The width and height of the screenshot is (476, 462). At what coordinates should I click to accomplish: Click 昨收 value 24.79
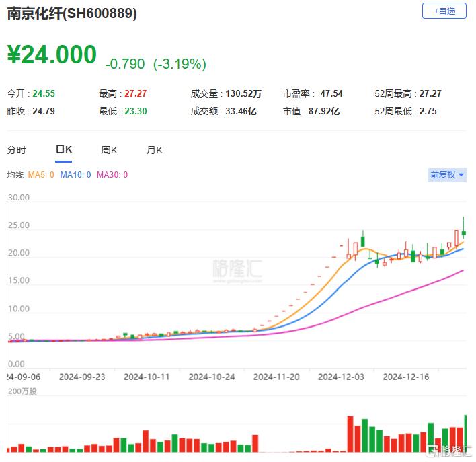point(44,111)
